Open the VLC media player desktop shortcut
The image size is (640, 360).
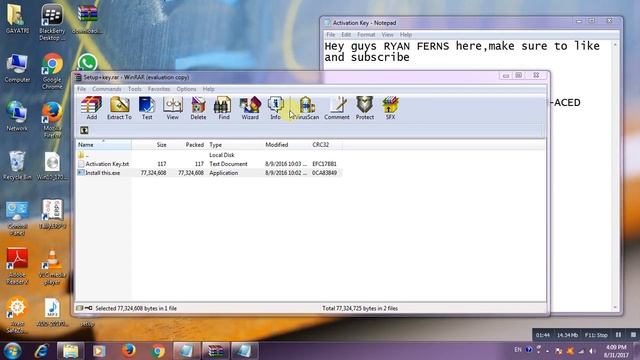click(52, 267)
